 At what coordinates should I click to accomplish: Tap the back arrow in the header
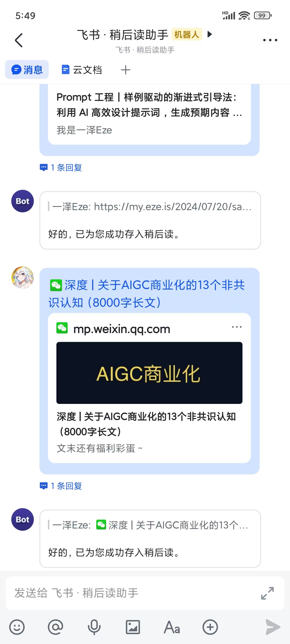19,40
